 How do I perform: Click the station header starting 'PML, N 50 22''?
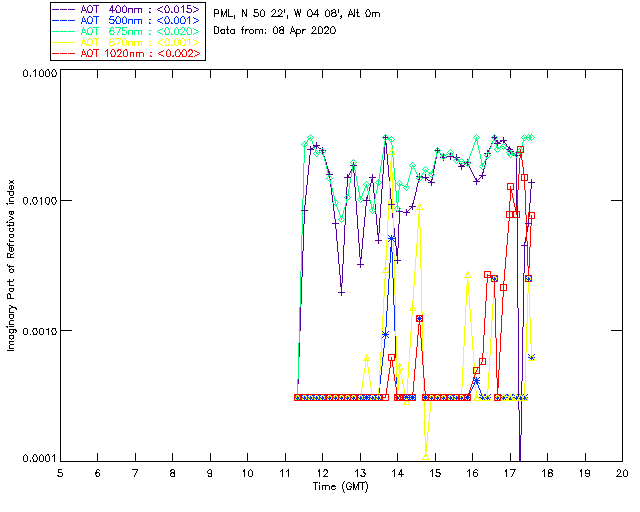point(297,14)
